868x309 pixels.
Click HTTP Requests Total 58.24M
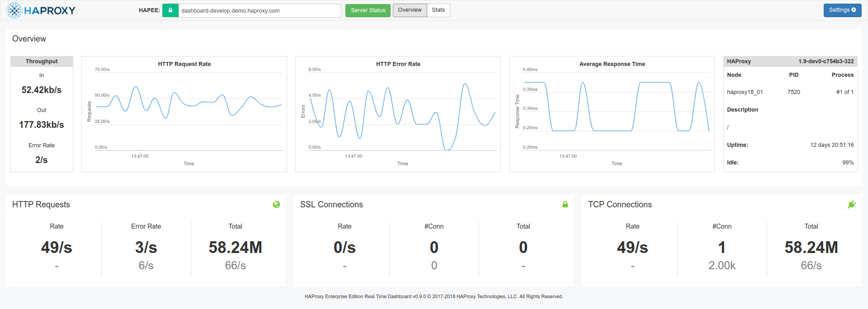click(x=236, y=248)
